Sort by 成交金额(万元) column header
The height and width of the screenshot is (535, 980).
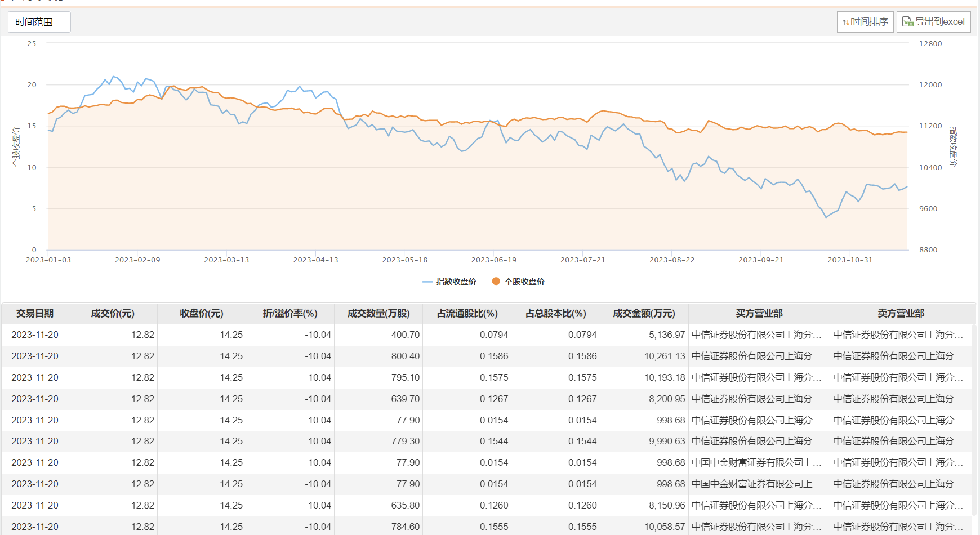coord(644,314)
